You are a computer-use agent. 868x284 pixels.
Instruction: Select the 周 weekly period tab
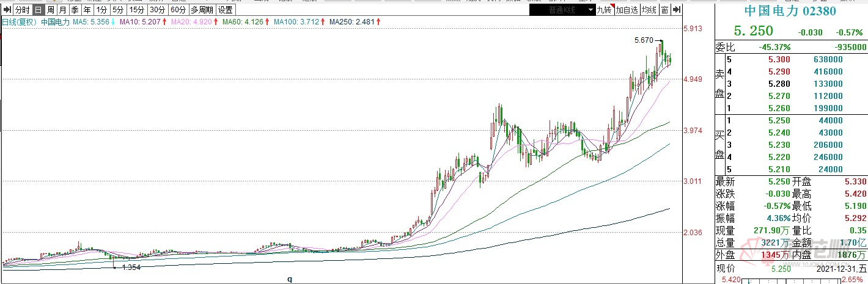click(50, 10)
